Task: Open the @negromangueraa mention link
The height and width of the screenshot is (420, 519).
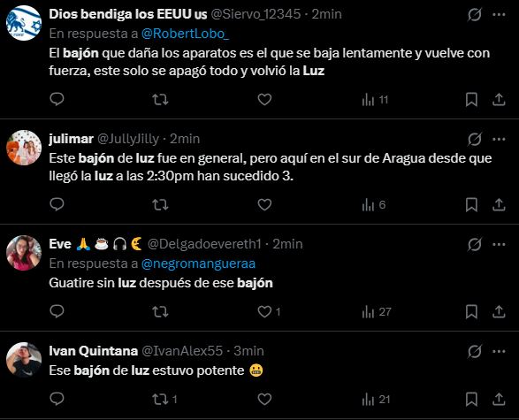Action: [x=198, y=263]
